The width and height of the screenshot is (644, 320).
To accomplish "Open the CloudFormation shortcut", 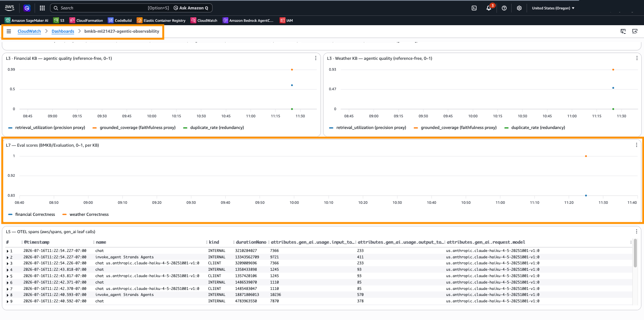I will [86, 20].
